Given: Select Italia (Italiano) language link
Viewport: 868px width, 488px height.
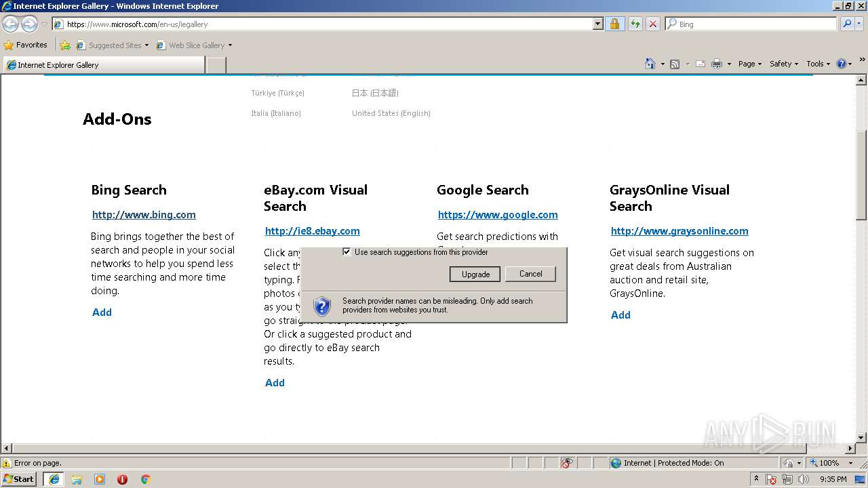Looking at the screenshot, I should [x=276, y=113].
